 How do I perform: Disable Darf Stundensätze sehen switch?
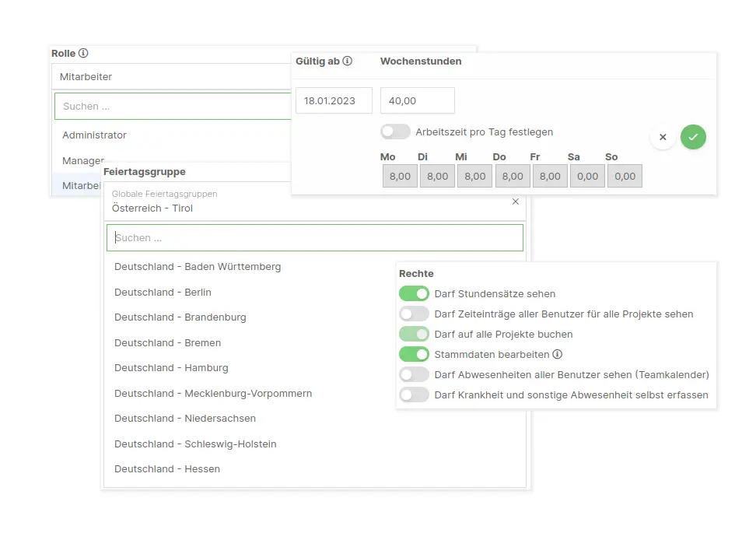click(414, 294)
